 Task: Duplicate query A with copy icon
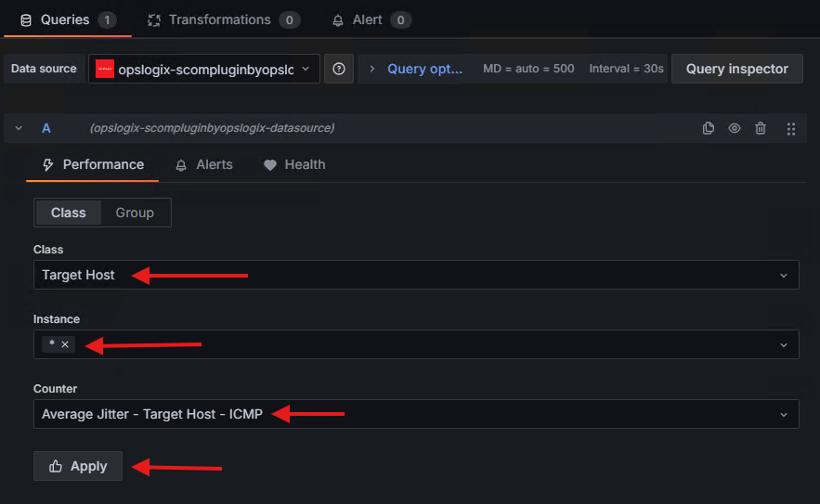point(709,128)
